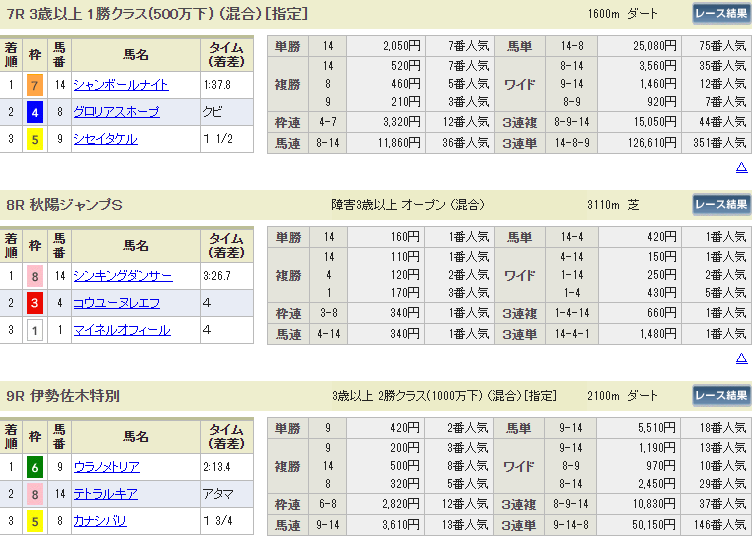Open horse page for グロリアスホープ

pyautogui.click(x=117, y=112)
